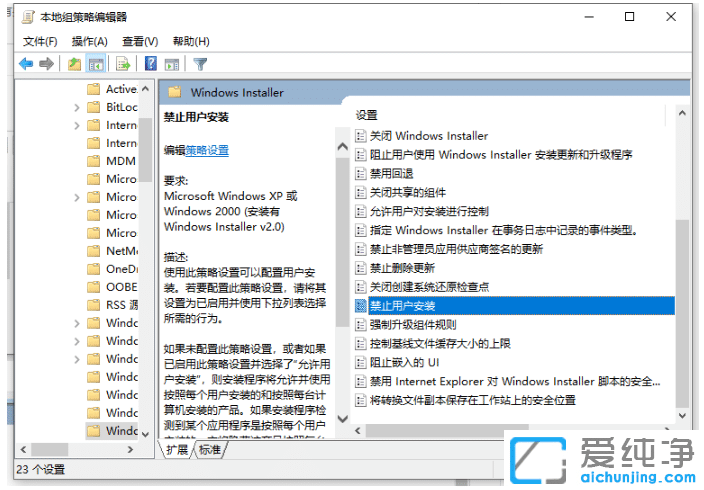Expand the BitLoc tree node
The height and width of the screenshot is (490, 704).
tap(77, 107)
